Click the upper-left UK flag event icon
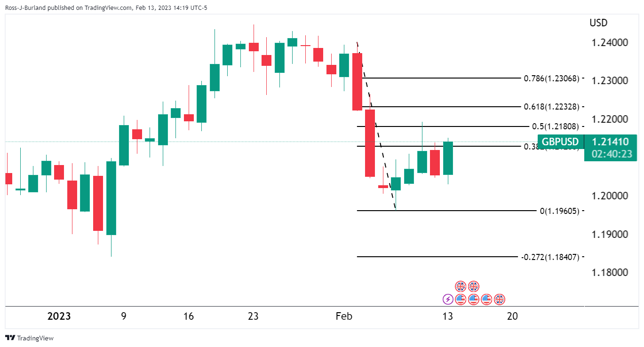 461,286
